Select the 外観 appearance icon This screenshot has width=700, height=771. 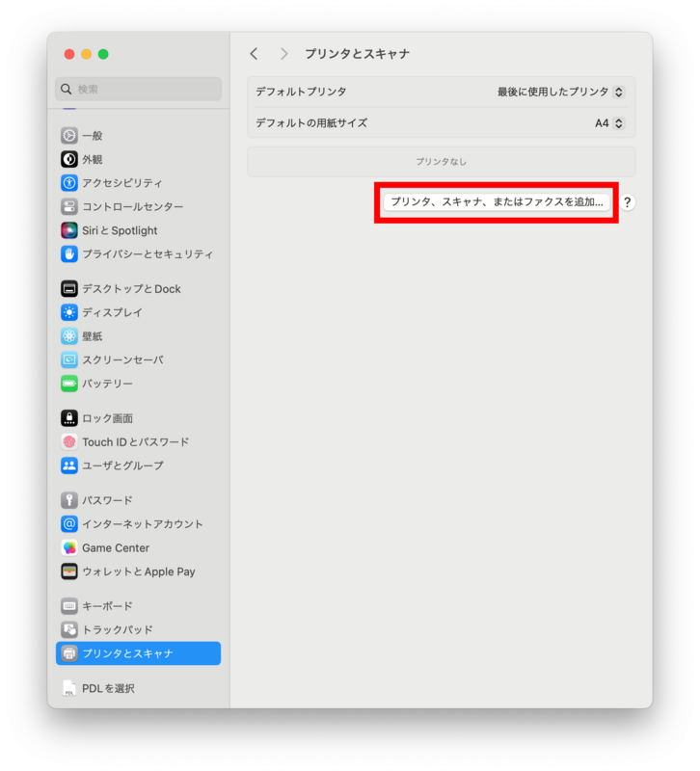(x=69, y=159)
